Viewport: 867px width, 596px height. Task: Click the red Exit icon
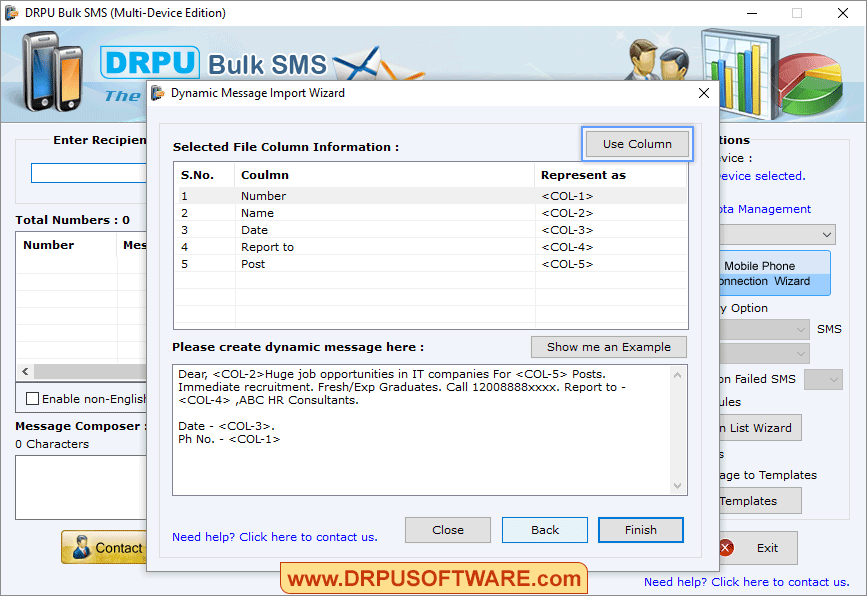[x=727, y=548]
